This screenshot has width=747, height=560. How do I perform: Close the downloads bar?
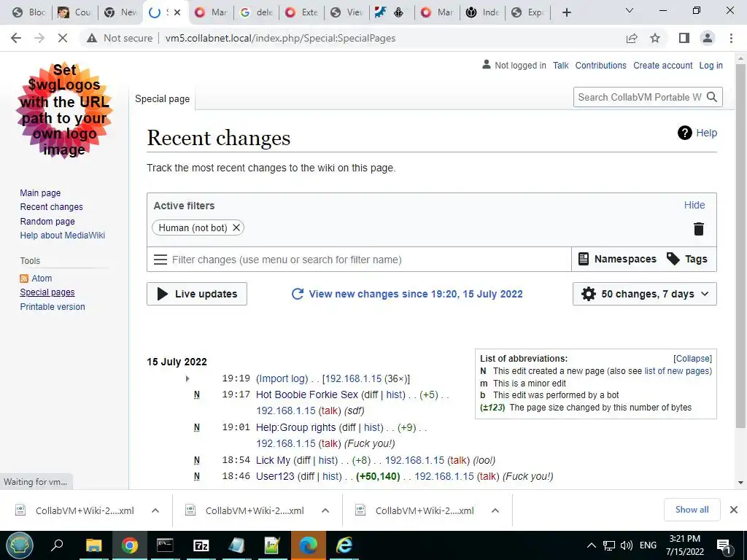coord(734,510)
